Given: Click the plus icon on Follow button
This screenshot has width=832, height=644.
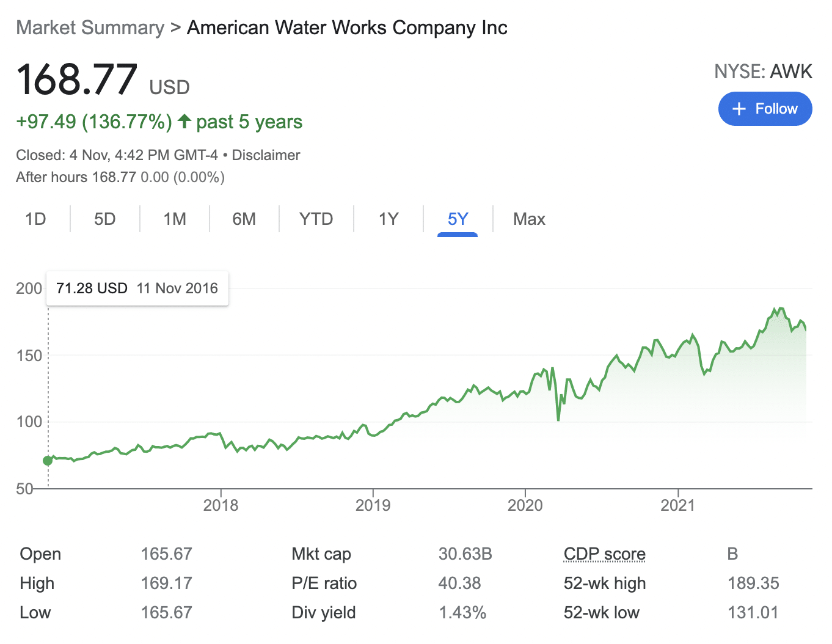Looking at the screenshot, I should point(739,109).
